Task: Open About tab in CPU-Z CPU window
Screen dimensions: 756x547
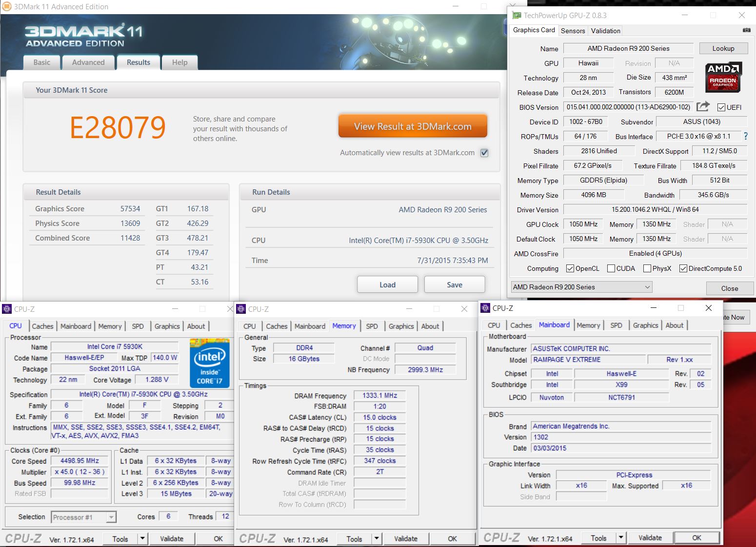Action: click(196, 326)
